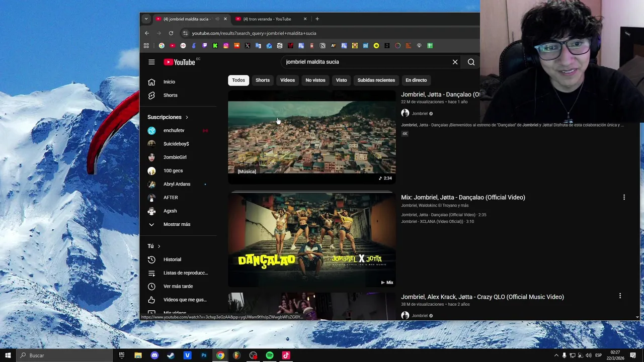Open Mix: Jombriel, Jøtta - Dançalao title
This screenshot has height=362, width=644.
pyautogui.click(x=463, y=198)
